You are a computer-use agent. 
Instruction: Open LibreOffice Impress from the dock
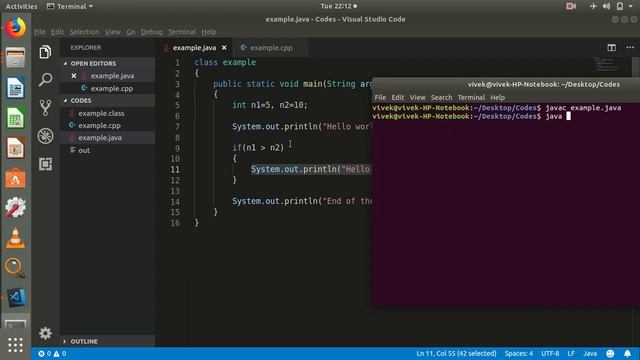coord(15,148)
